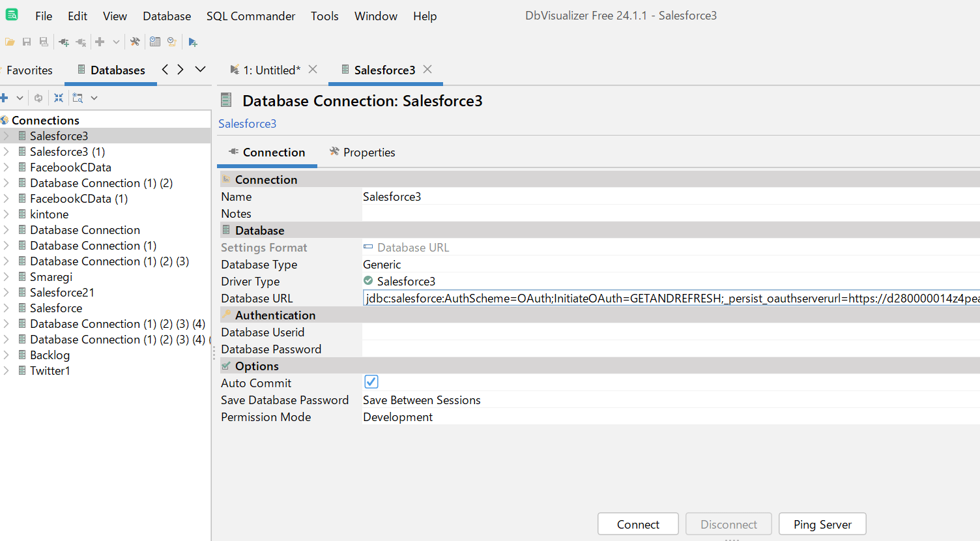Click the scroll-with-clock icon in the toolbar
The image size is (980, 541).
tap(172, 42)
